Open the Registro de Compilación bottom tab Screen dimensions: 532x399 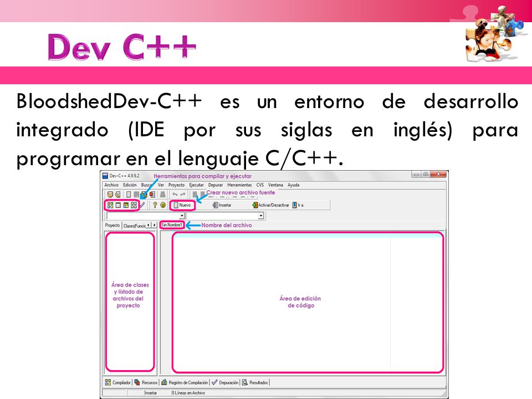(x=185, y=382)
